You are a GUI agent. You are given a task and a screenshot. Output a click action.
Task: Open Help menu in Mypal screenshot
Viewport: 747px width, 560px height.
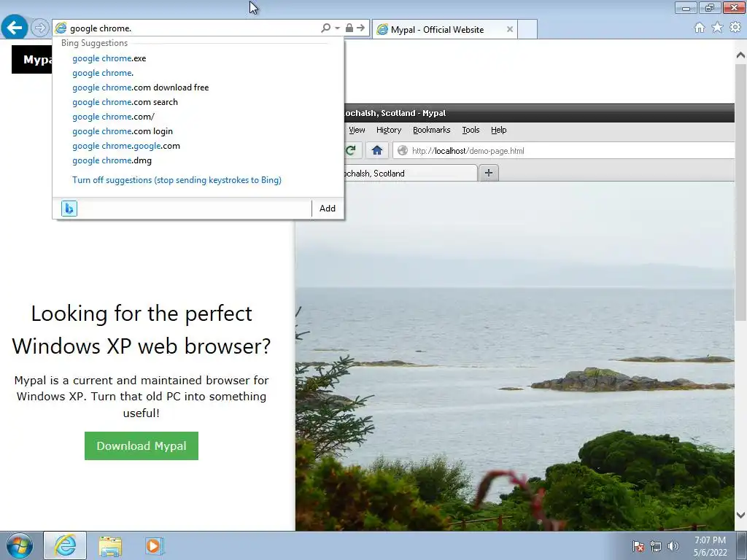499,130
